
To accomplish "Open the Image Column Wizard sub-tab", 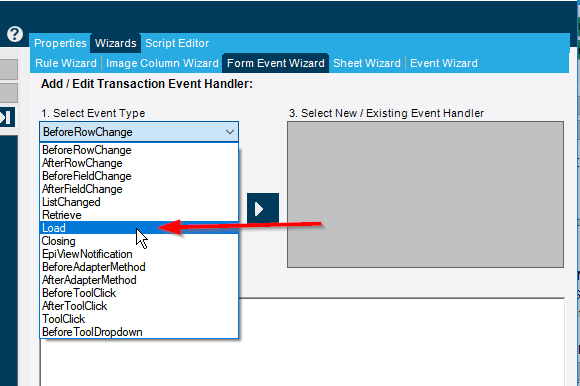I will [162, 63].
